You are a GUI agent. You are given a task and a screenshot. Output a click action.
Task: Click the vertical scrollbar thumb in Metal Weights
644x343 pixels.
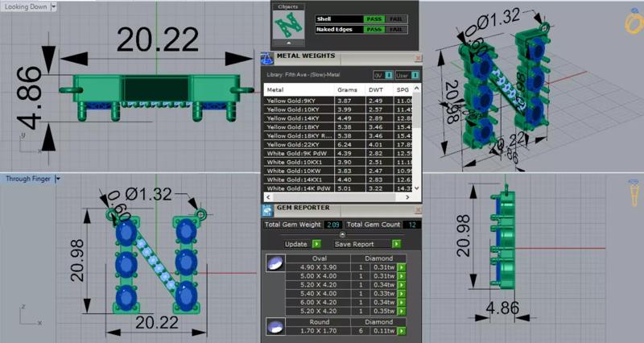coord(416,110)
